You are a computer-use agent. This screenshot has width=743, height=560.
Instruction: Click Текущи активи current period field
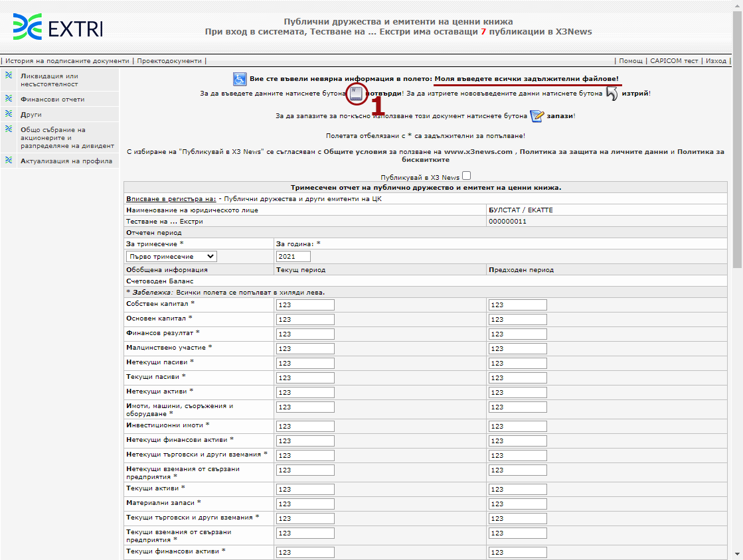coord(305,490)
